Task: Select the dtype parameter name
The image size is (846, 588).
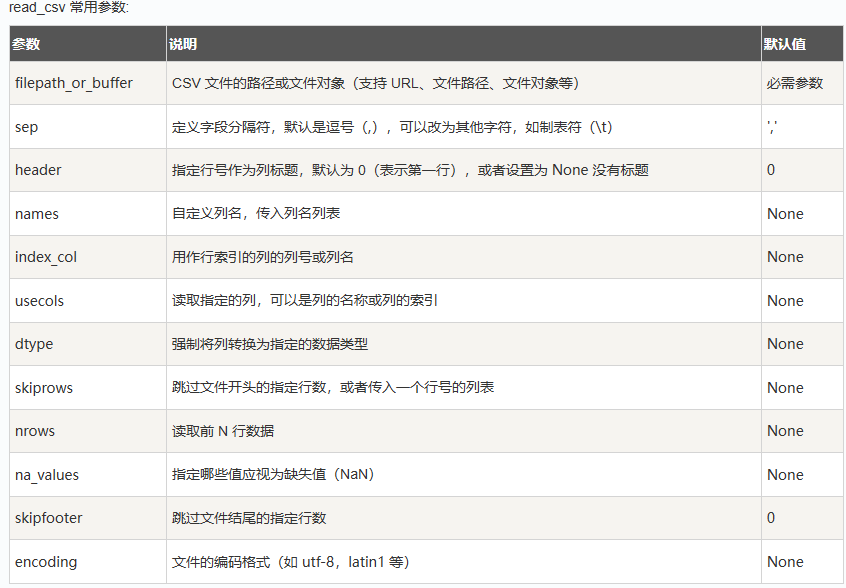Action: (x=34, y=344)
